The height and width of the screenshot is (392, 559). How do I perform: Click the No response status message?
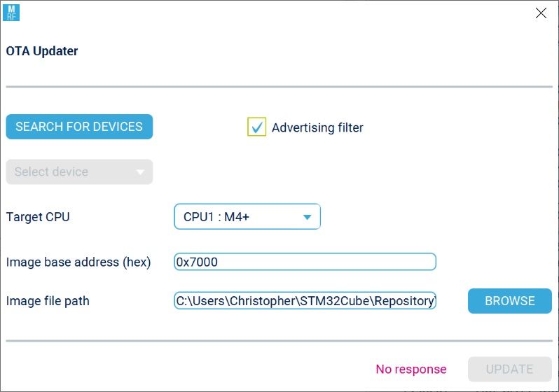pos(411,369)
